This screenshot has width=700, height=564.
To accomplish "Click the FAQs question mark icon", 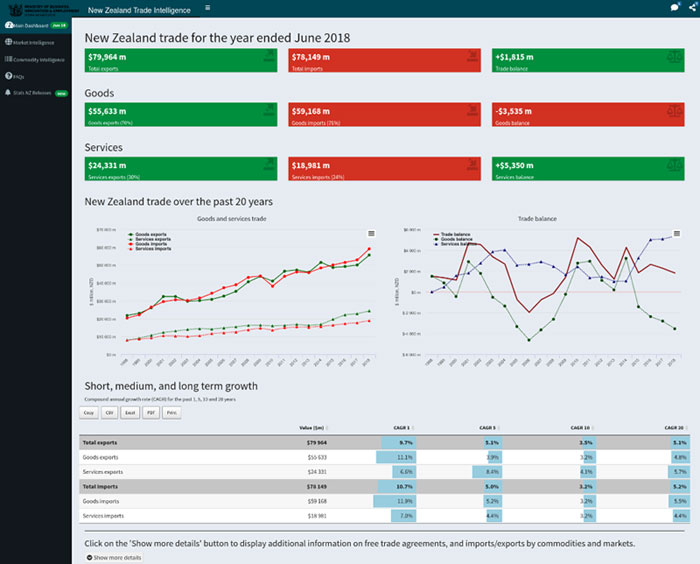I will coord(8,76).
